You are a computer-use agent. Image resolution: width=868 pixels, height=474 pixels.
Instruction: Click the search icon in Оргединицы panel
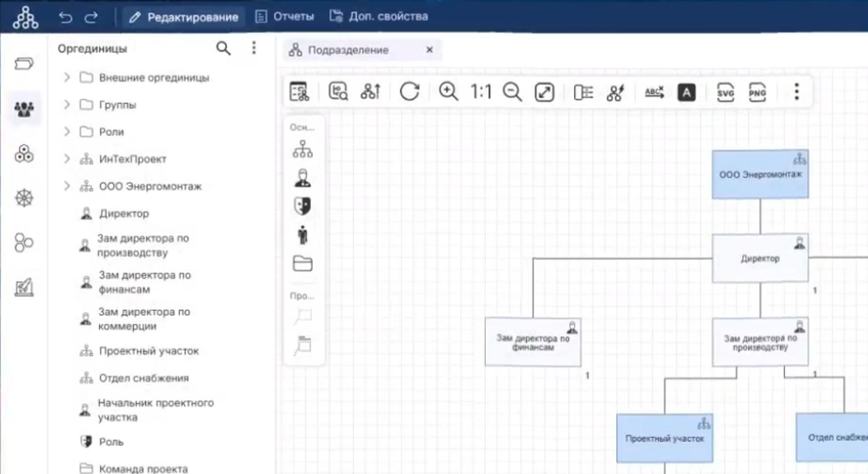[223, 48]
